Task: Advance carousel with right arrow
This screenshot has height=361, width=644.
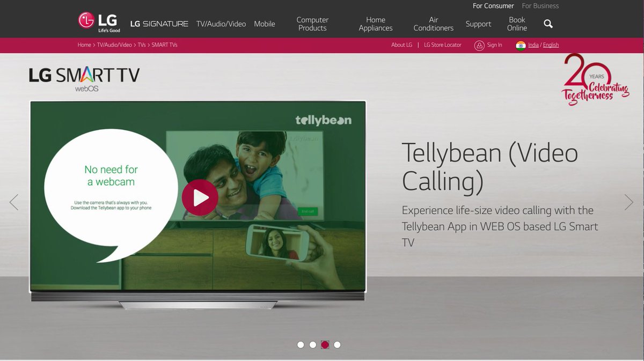Action: [629, 202]
